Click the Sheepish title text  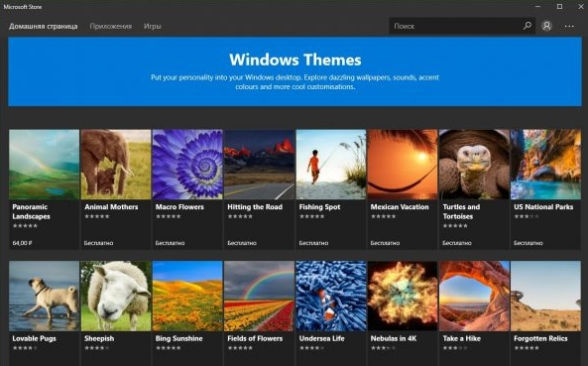click(99, 338)
